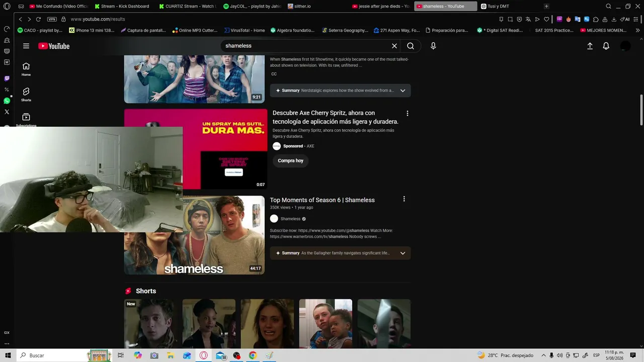Open the AI assistant toolbar button

click(x=625, y=19)
